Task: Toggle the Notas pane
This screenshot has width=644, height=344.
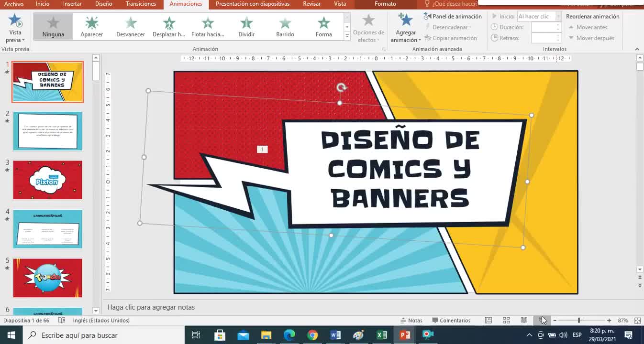Action: tap(411, 320)
